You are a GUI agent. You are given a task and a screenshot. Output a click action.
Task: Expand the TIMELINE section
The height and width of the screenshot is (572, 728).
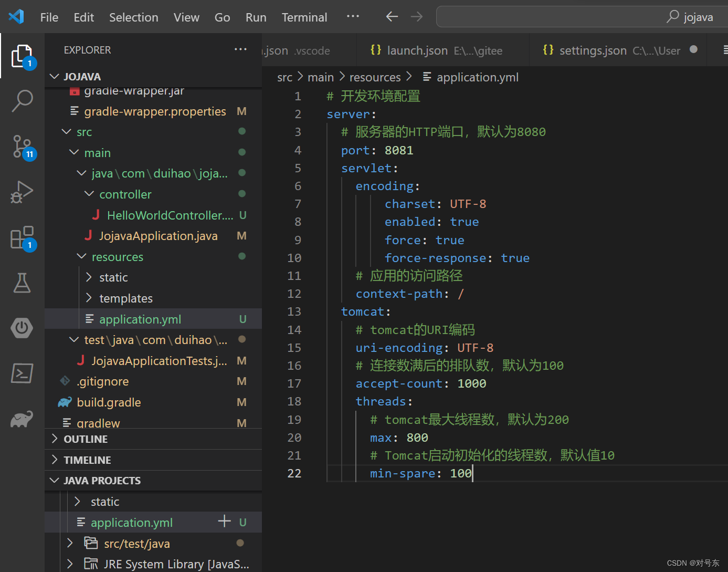[x=153, y=460]
